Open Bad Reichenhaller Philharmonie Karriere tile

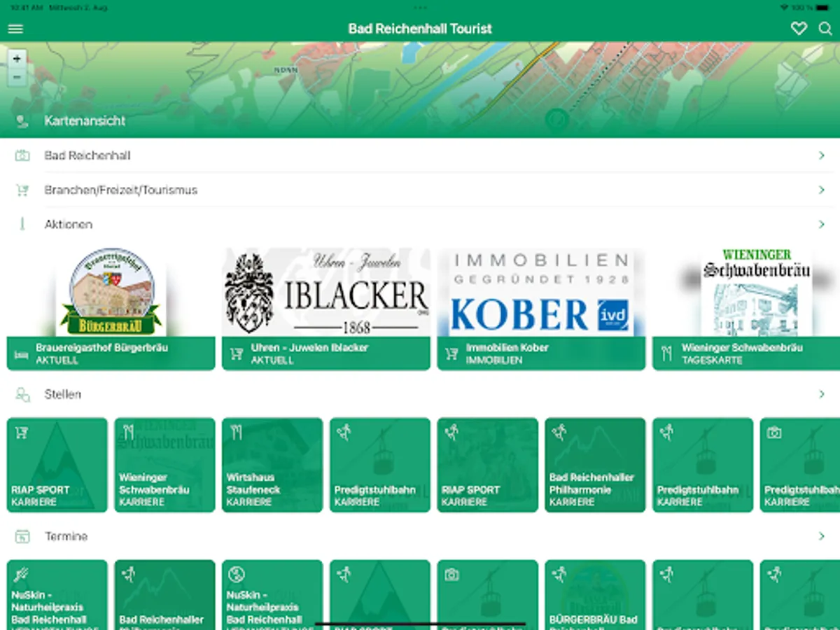click(595, 465)
